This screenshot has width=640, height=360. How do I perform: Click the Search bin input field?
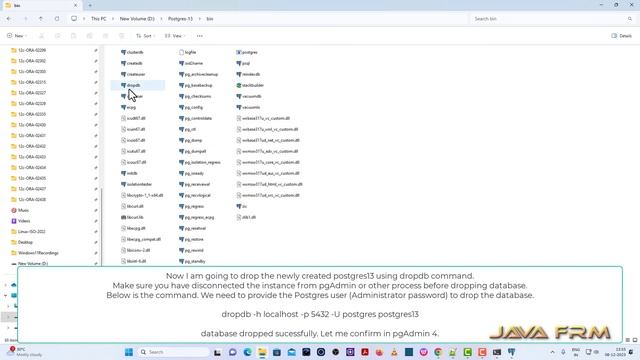(552, 19)
